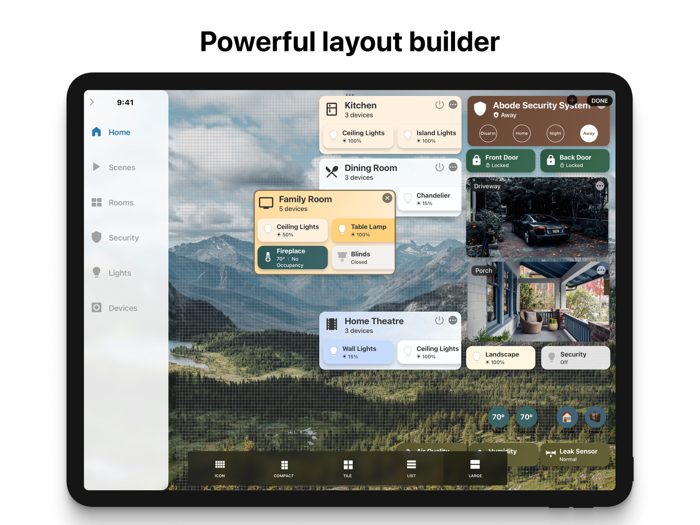Open the Porch camera feed
The image size is (700, 525).
click(x=538, y=302)
